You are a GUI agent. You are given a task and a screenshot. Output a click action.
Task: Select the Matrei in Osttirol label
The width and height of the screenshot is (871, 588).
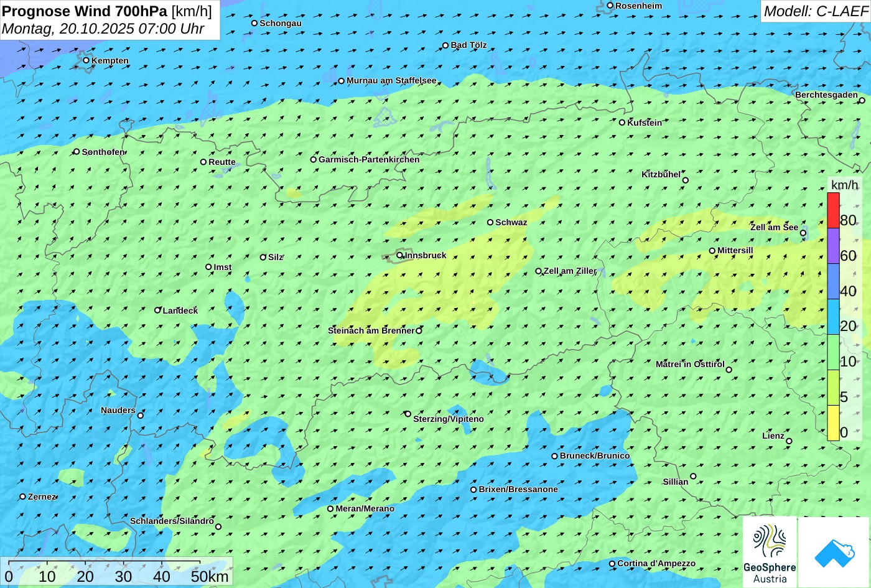(691, 364)
